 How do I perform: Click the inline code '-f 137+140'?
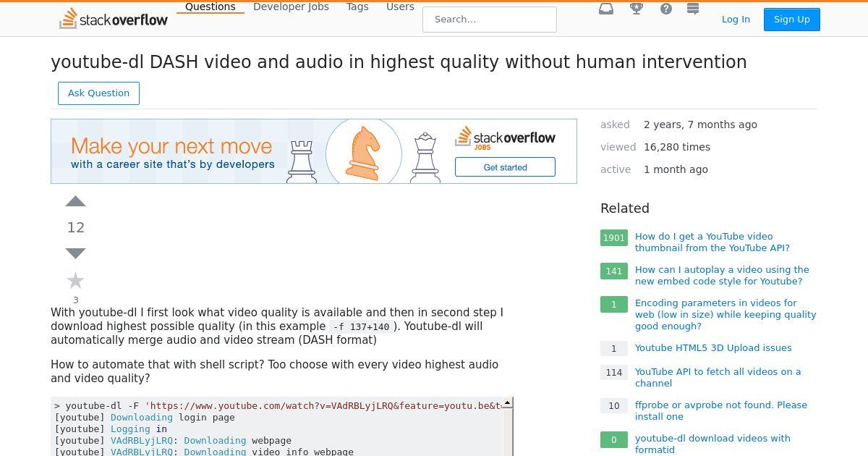coord(361,327)
